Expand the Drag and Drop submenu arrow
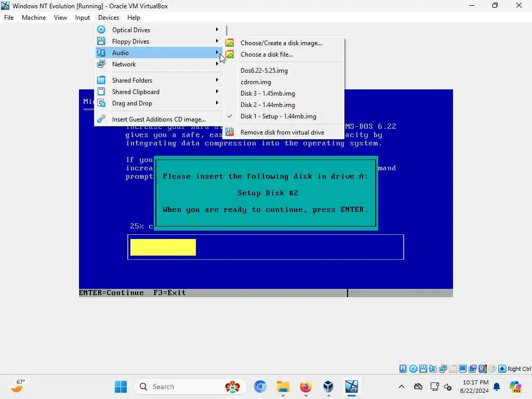Viewport: 532px width, 399px height. click(x=217, y=103)
